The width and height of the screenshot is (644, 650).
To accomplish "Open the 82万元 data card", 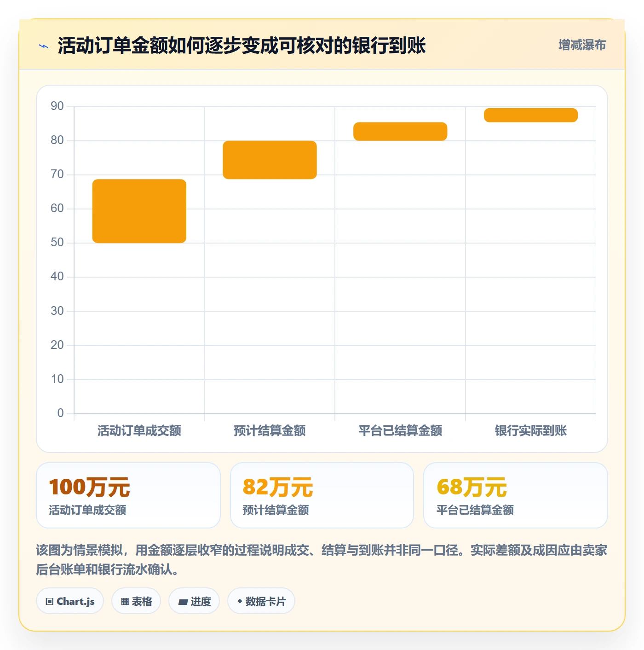I will pos(322,495).
